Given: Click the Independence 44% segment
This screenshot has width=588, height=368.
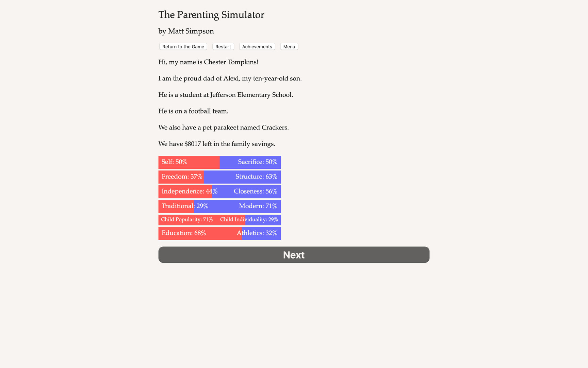Looking at the screenshot, I should point(185,191).
